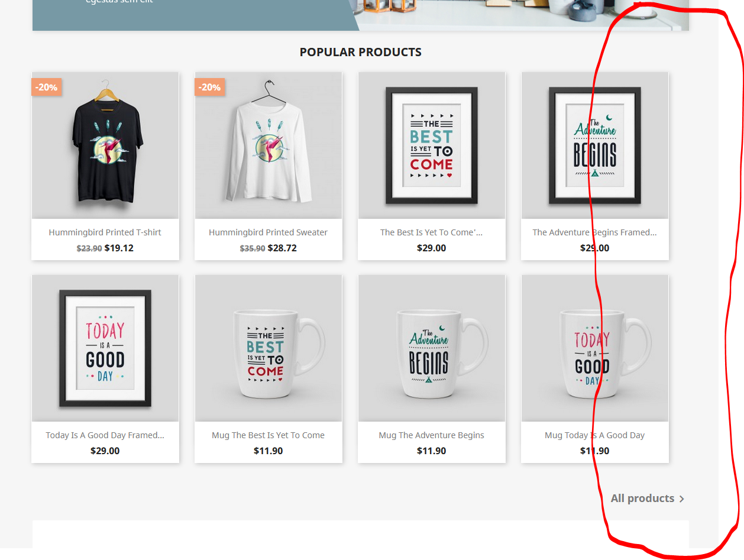Screen dimensions: 744x560
Task: Click the Mug Today Is A Good Day title
Action: point(594,435)
